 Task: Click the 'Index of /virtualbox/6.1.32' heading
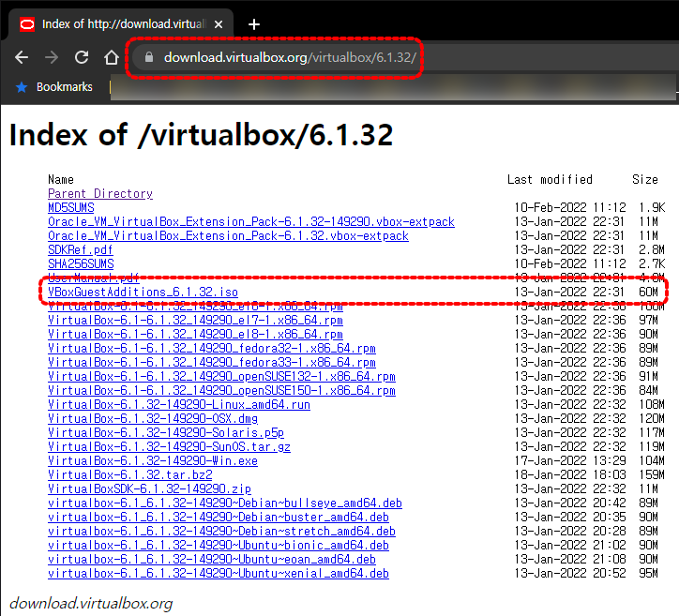point(202,135)
